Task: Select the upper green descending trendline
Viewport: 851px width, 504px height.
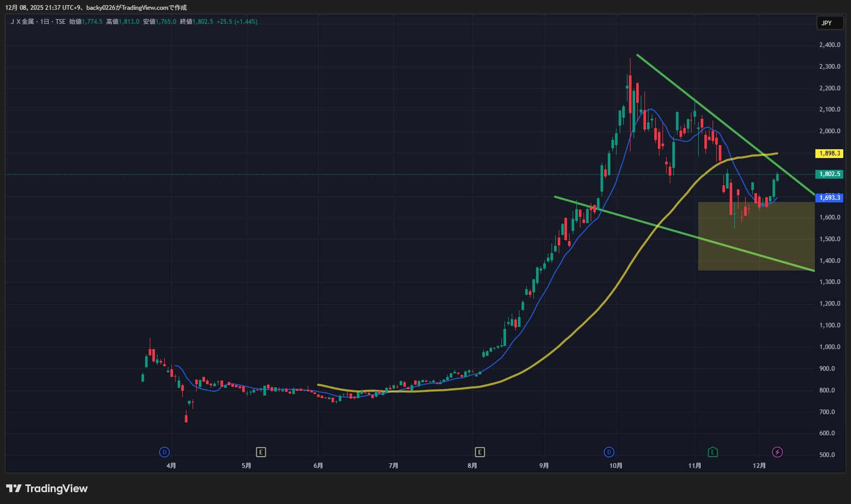Action: tap(723, 123)
